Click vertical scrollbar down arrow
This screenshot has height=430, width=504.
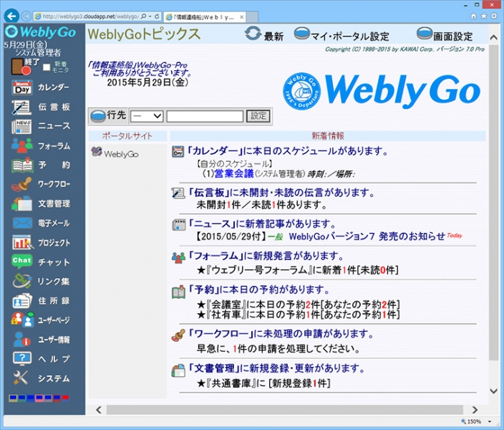click(494, 391)
